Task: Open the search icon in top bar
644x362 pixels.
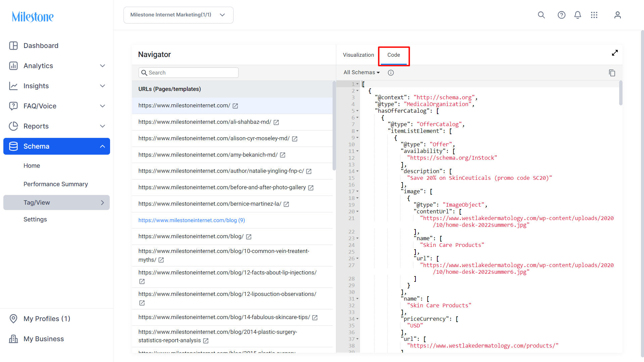Action: click(541, 15)
